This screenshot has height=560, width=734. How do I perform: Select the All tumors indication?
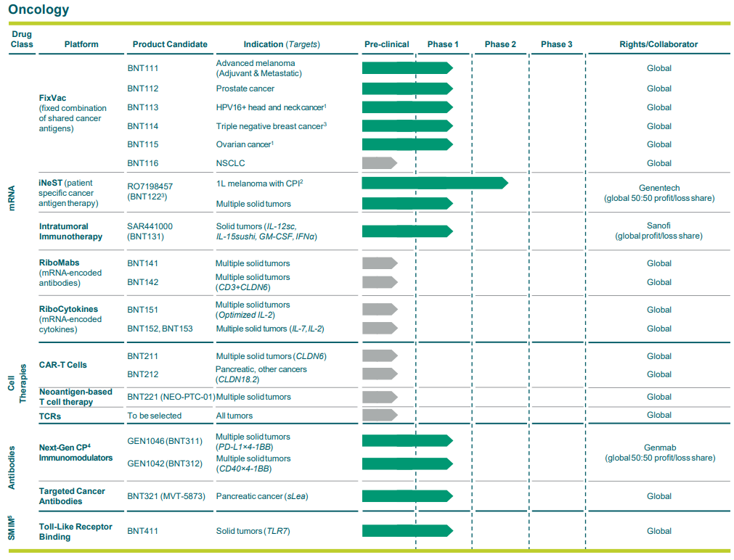(234, 416)
